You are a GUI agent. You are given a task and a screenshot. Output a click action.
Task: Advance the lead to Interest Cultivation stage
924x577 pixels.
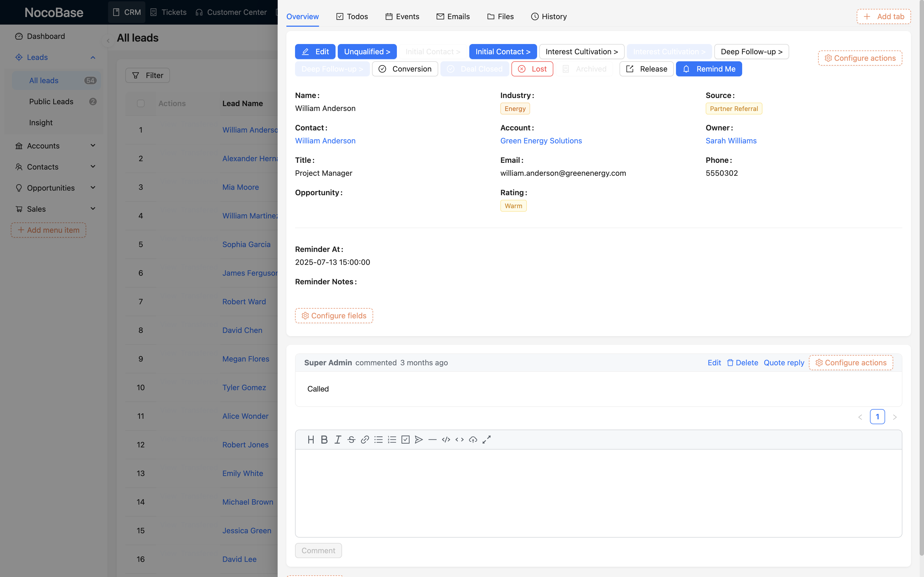coord(581,52)
